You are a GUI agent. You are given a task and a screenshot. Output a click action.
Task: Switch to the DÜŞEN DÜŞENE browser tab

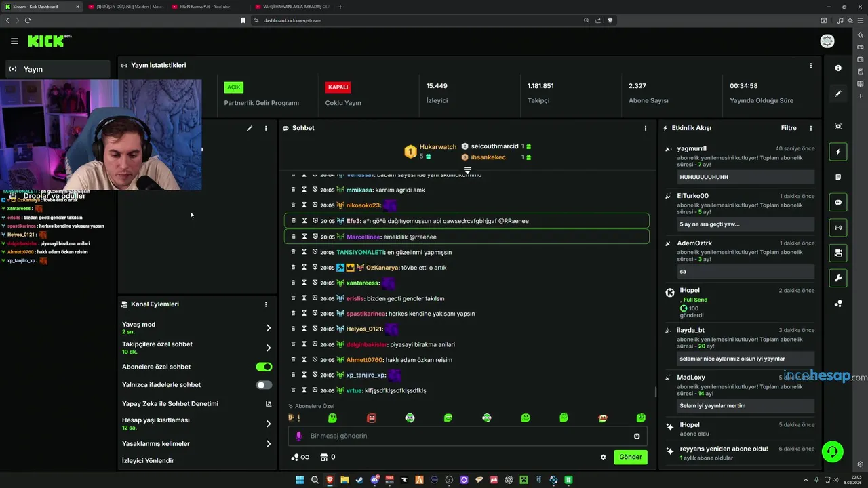(125, 7)
